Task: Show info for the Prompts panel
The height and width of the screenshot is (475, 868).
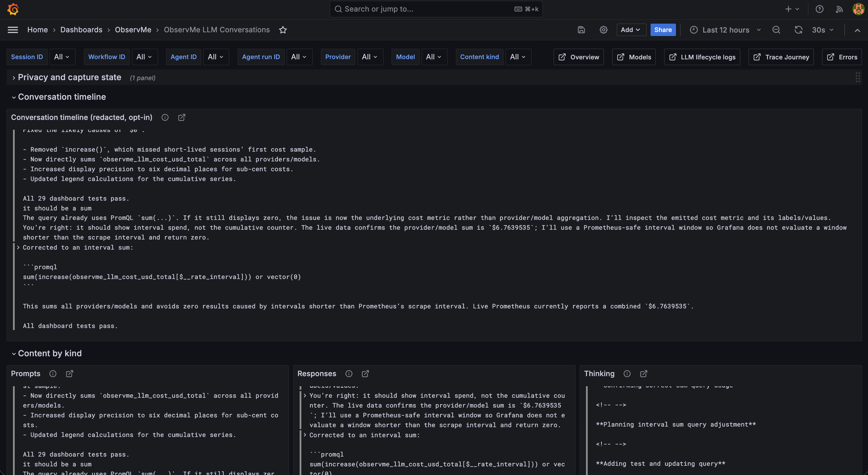Action: [x=53, y=374]
